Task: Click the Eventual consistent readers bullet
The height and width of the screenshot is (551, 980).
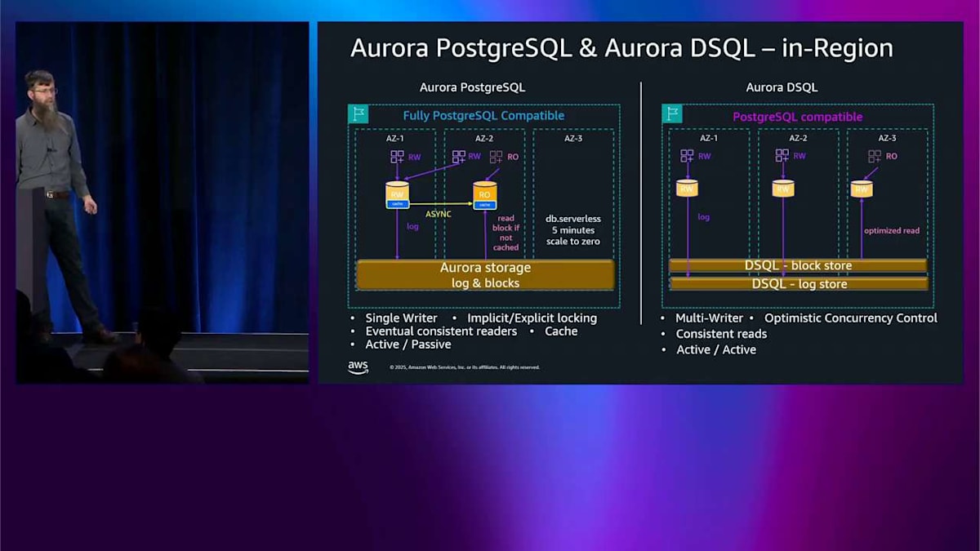Action: (441, 331)
